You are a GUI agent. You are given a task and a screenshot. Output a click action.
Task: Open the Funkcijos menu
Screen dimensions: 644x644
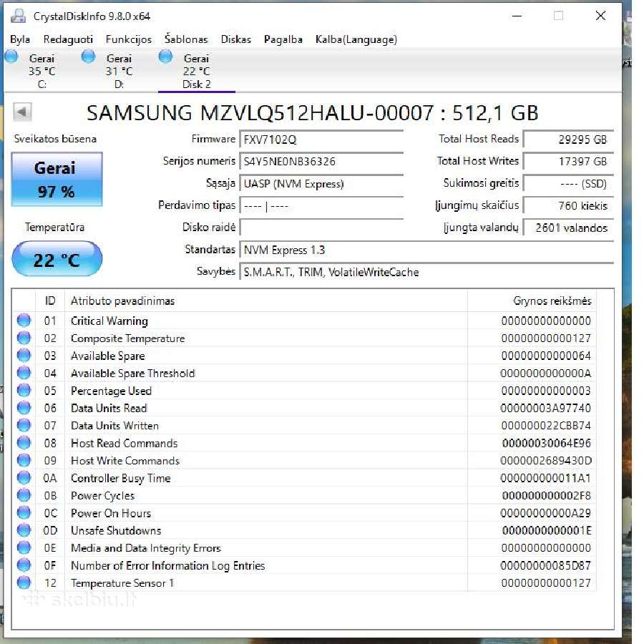tap(129, 39)
